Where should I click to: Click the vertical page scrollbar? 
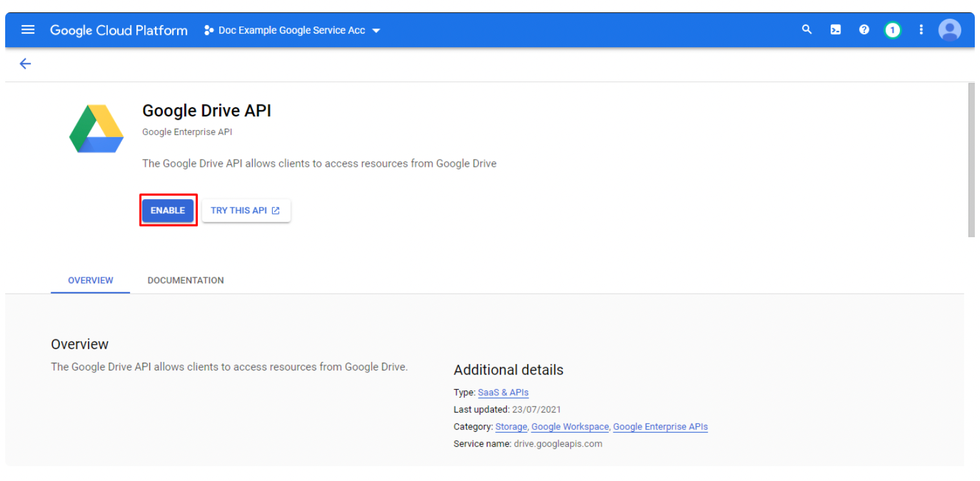coord(970,160)
